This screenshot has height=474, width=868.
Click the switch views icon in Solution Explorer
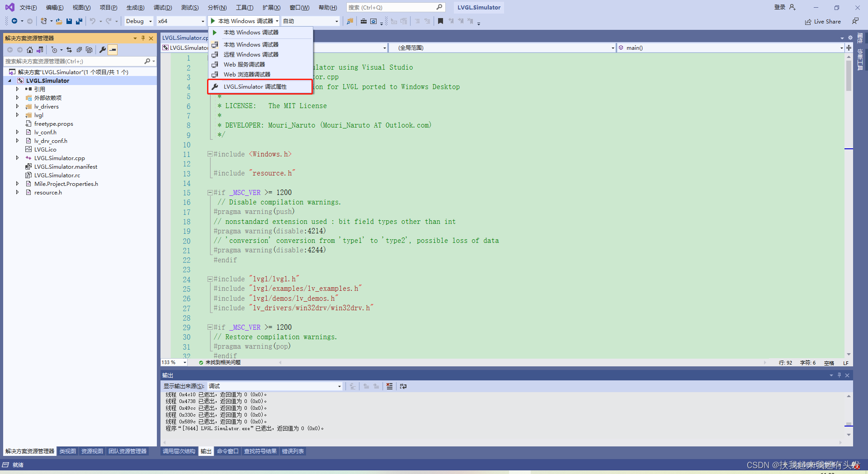tap(40, 50)
